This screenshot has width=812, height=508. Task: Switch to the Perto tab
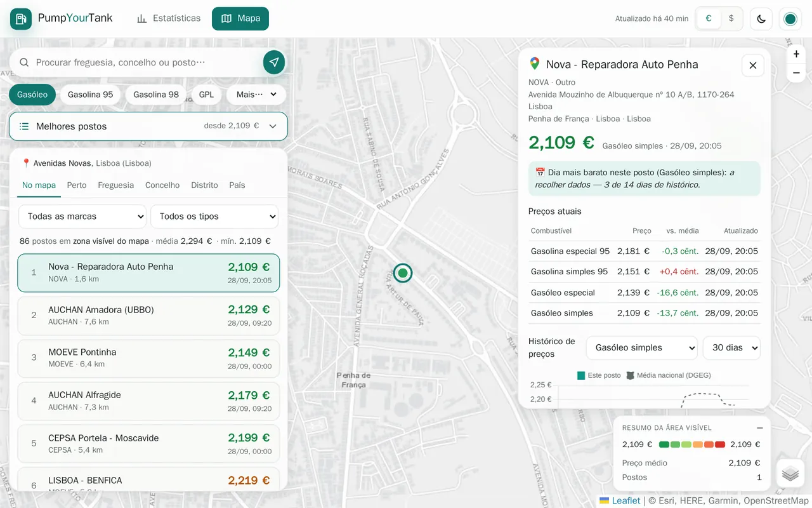point(77,185)
